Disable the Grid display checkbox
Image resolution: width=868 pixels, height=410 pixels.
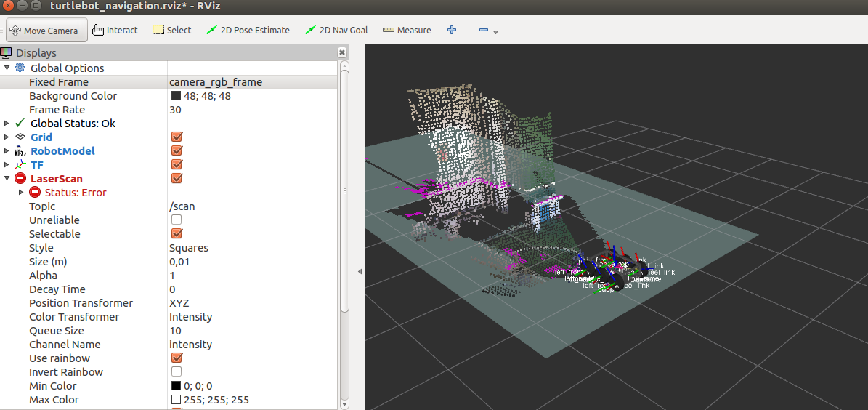point(177,137)
